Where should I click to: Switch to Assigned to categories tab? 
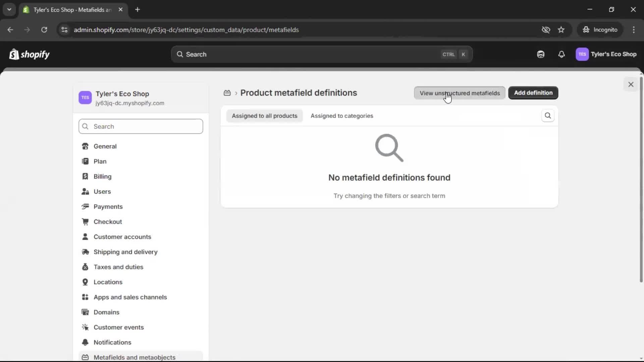point(341,116)
